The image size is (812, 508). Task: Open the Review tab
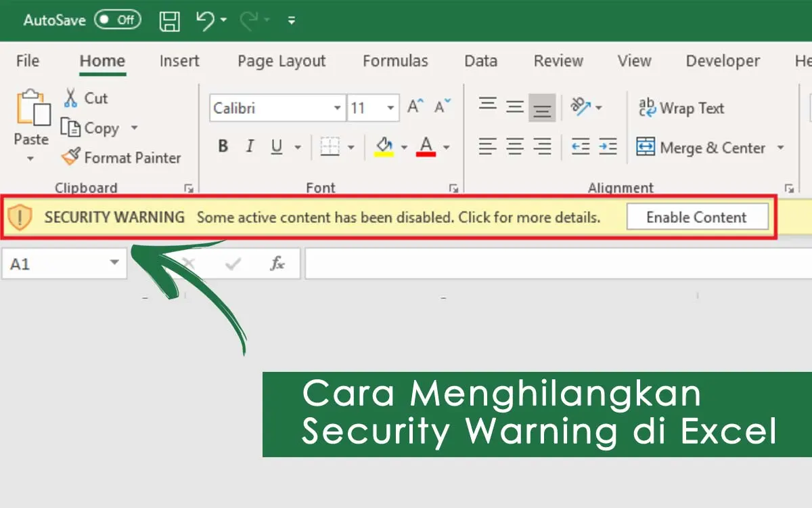(x=558, y=61)
